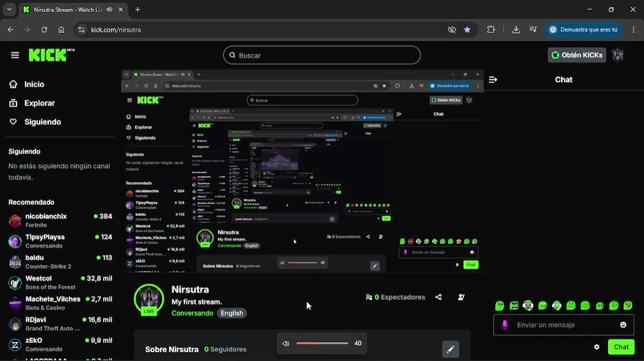Click the second green emote in chat
644x361 pixels.
tap(514, 305)
